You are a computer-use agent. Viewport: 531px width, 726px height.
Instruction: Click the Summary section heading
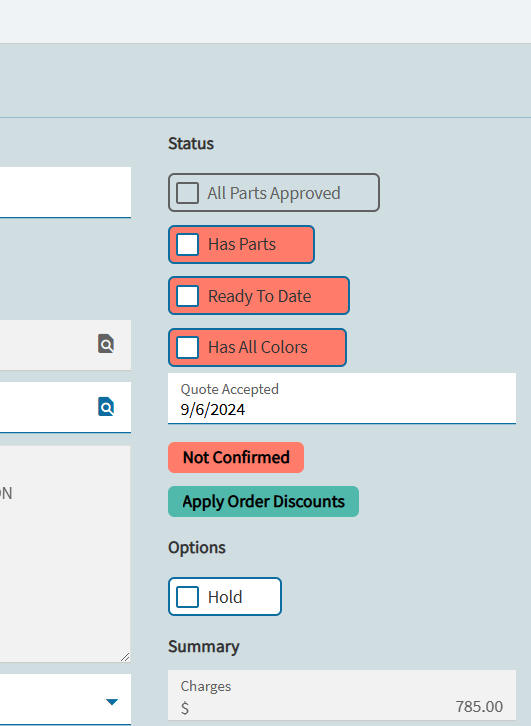coord(204,646)
